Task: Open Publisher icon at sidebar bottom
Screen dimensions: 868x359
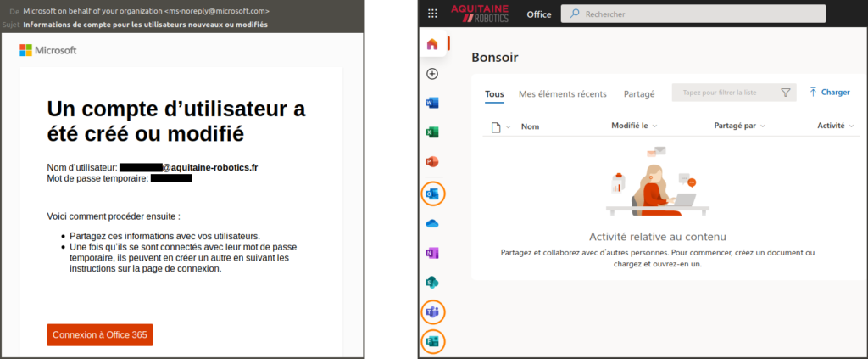Action: (432, 342)
